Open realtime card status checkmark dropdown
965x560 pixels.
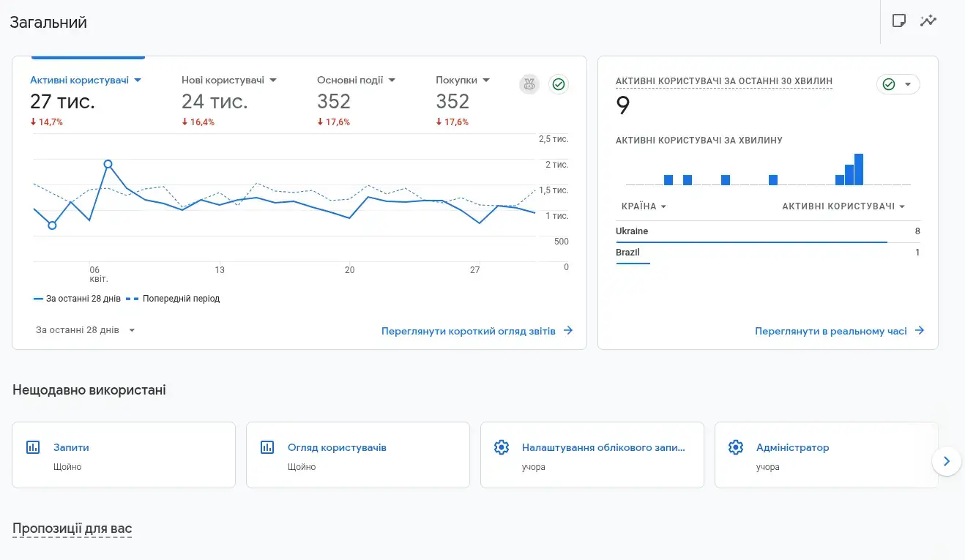tap(898, 85)
